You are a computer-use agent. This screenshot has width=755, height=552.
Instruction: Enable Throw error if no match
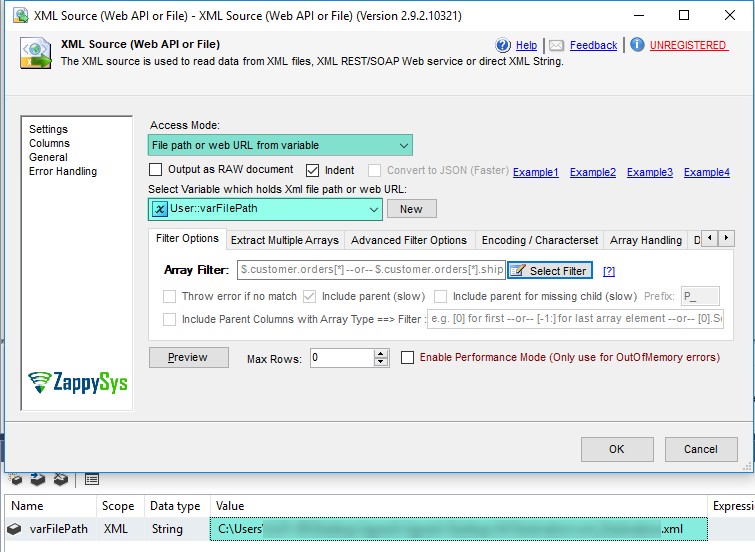[x=169, y=296]
